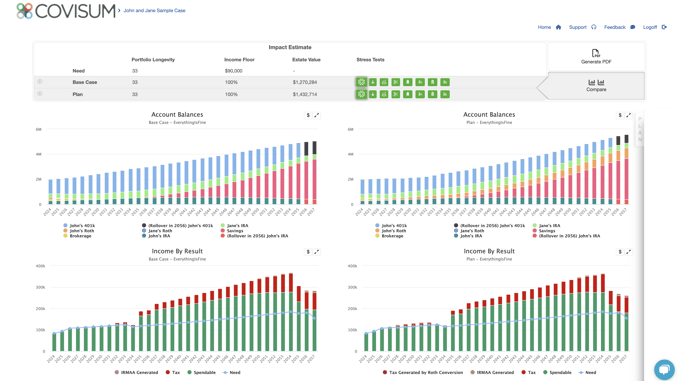Toggle Spendable series in Base Case income legend
Image resolution: width=678 pixels, height=381 pixels.
click(201, 372)
